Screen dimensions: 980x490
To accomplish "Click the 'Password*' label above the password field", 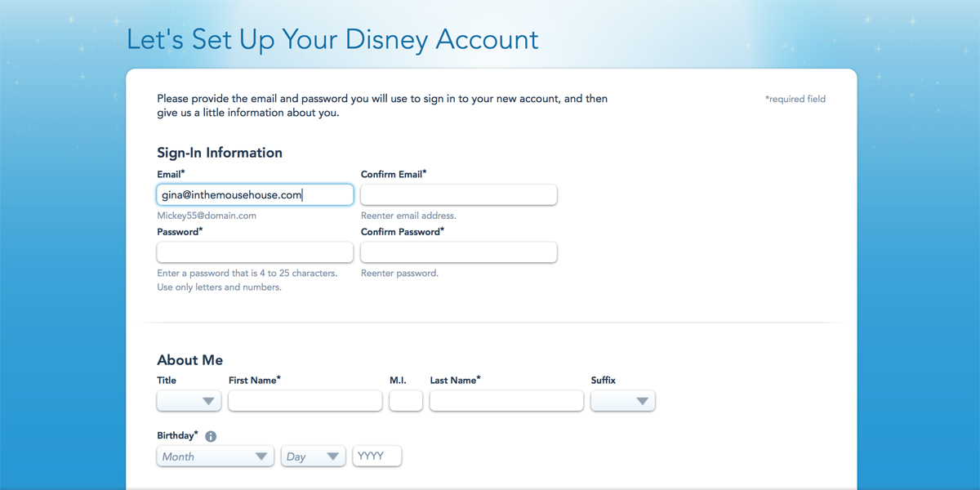I will point(180,232).
